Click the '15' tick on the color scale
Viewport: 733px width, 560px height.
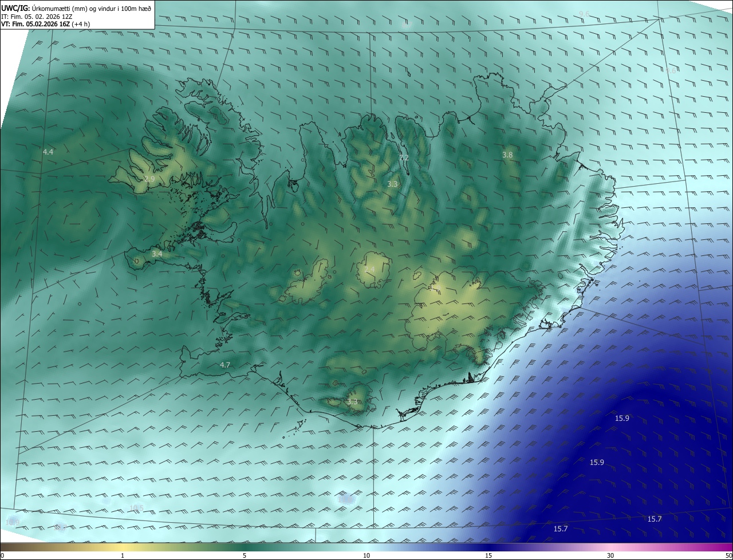tap(488, 555)
